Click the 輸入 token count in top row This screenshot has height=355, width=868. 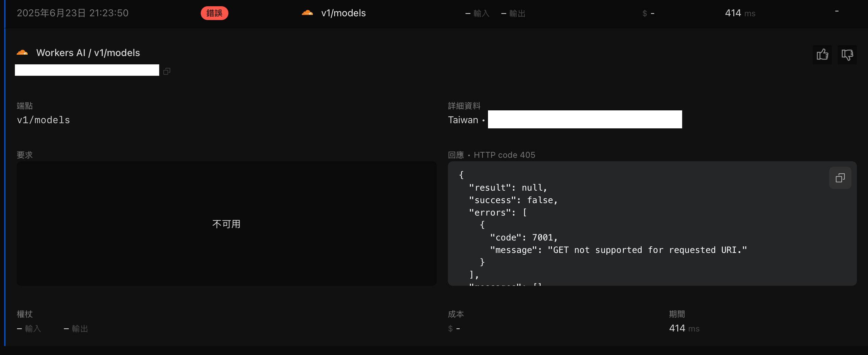point(477,13)
